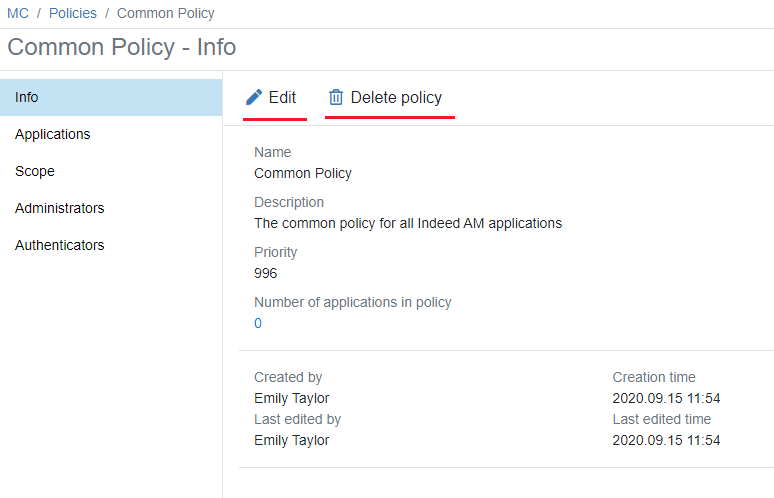Navigate to the Authenticators section
Viewport: 774px width, 498px height.
pos(59,245)
